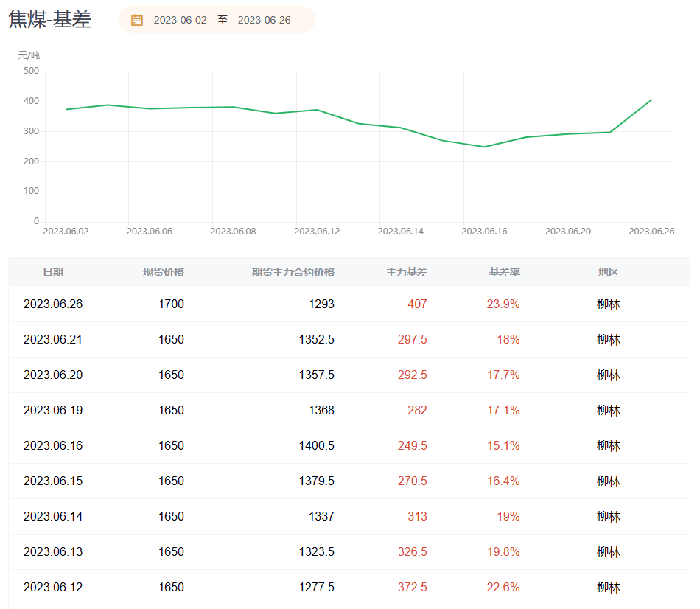Click chart x-axis label 2023.06.02
This screenshot has width=700, height=609.
click(66, 232)
